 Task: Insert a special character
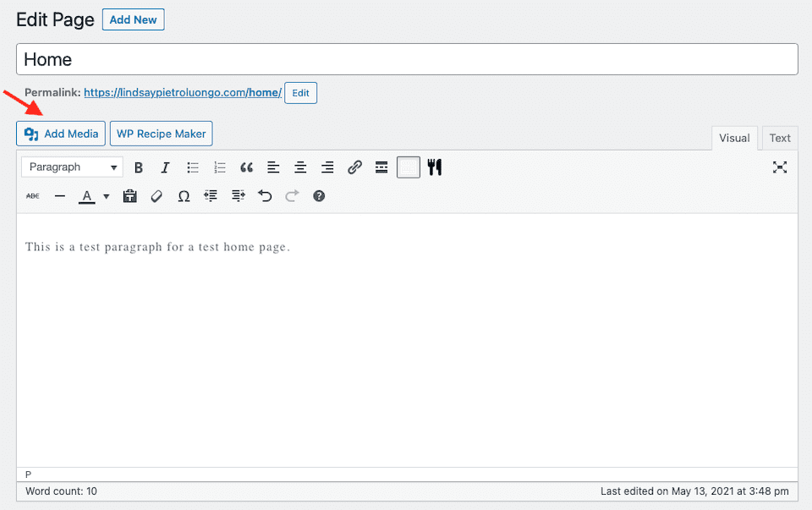coord(183,195)
